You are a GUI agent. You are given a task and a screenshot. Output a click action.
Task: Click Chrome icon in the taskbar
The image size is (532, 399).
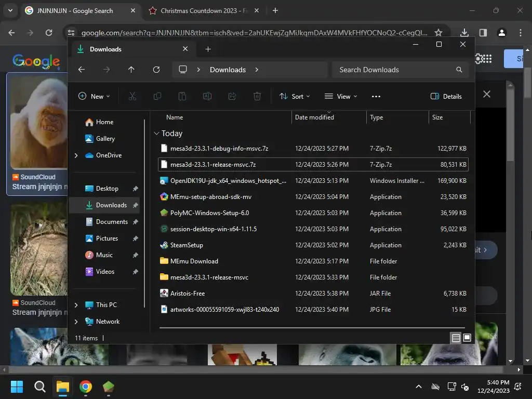86,387
